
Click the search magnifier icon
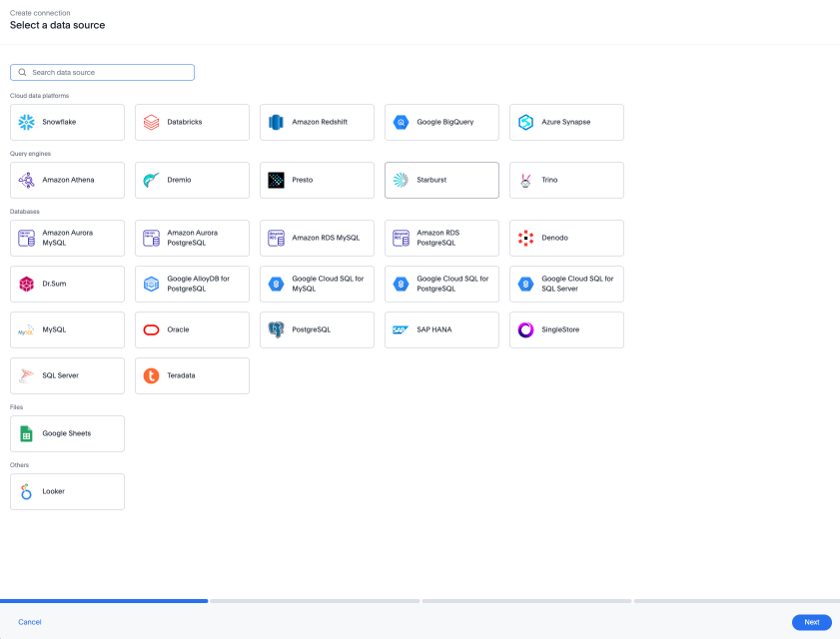pos(22,73)
